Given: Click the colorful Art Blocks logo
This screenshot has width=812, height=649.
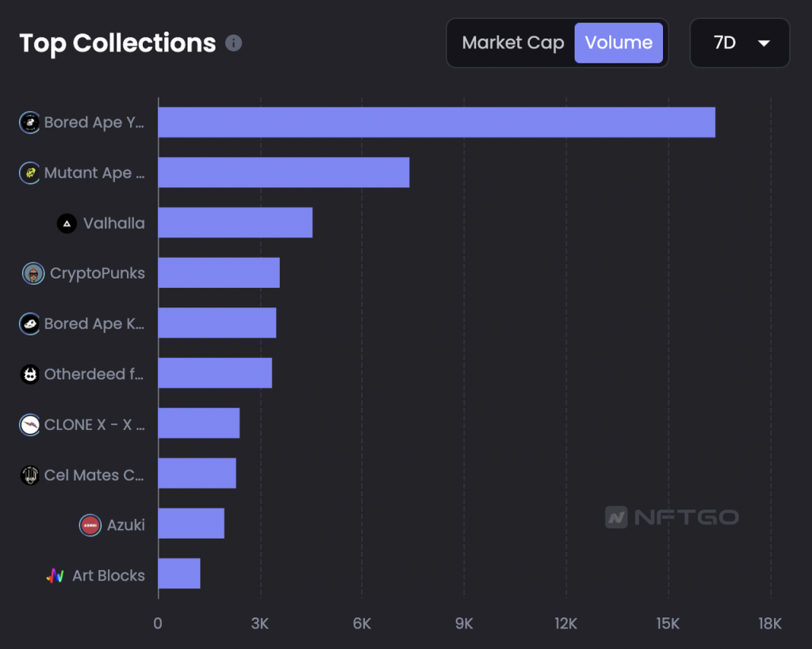Looking at the screenshot, I should [56, 575].
